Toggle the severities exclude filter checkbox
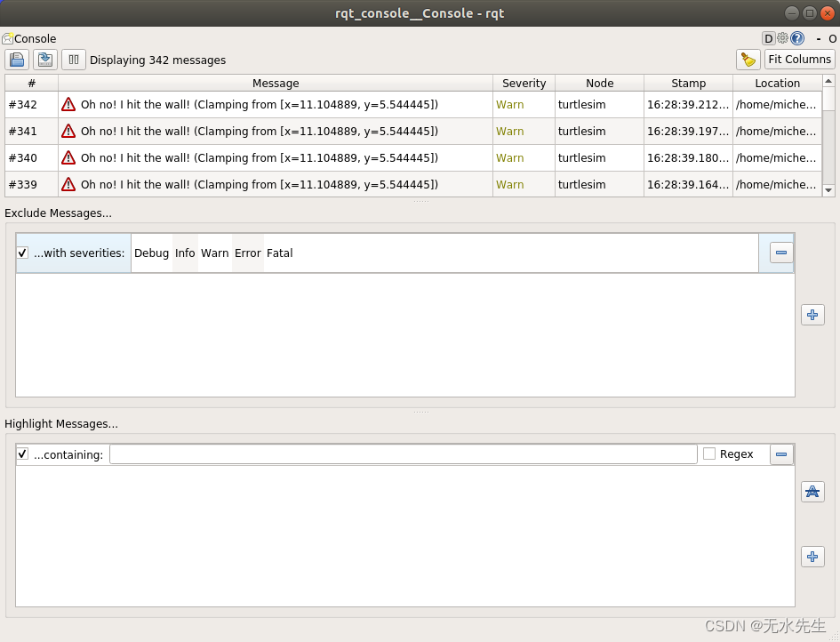This screenshot has width=840, height=642. tap(22, 253)
